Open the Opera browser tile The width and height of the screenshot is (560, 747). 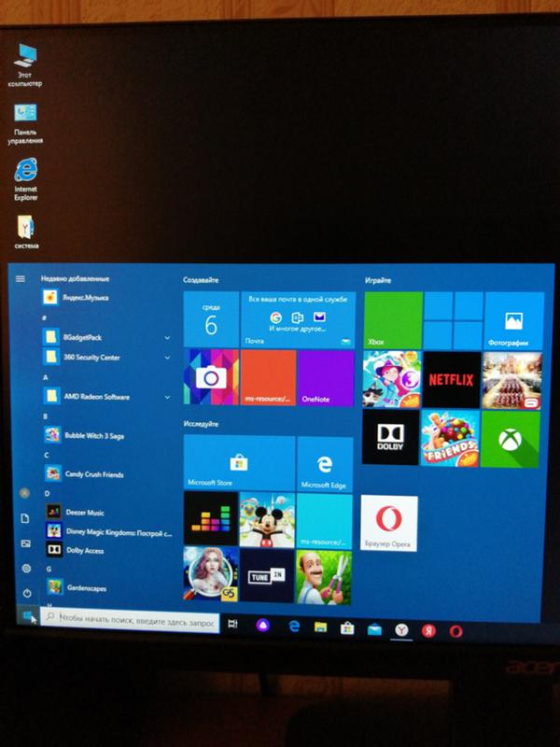click(x=389, y=523)
